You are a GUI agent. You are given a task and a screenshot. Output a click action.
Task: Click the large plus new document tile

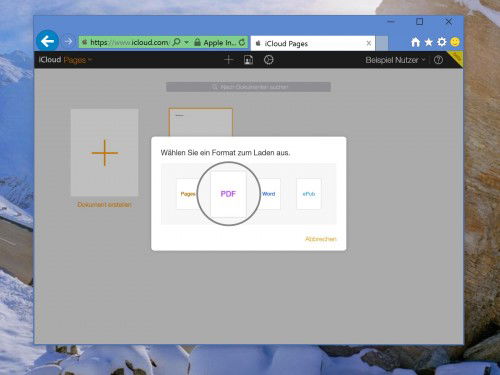104,153
